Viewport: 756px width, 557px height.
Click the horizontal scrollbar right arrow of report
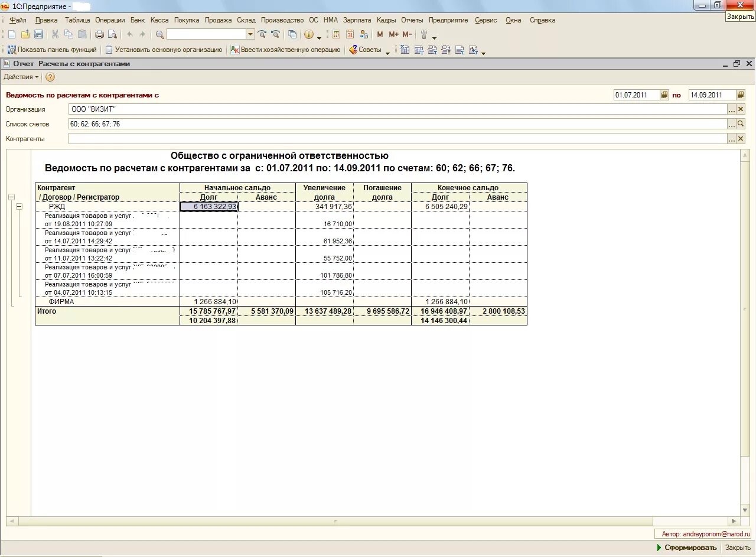pos(735,522)
